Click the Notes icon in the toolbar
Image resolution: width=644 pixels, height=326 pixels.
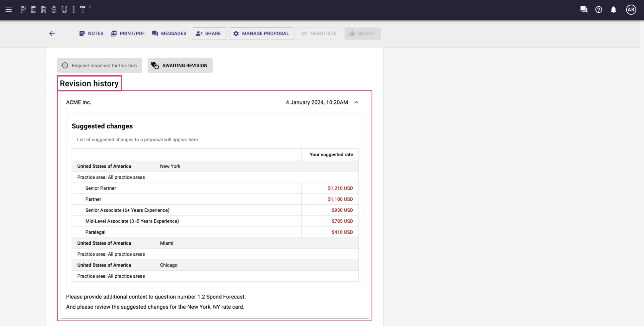(x=82, y=34)
